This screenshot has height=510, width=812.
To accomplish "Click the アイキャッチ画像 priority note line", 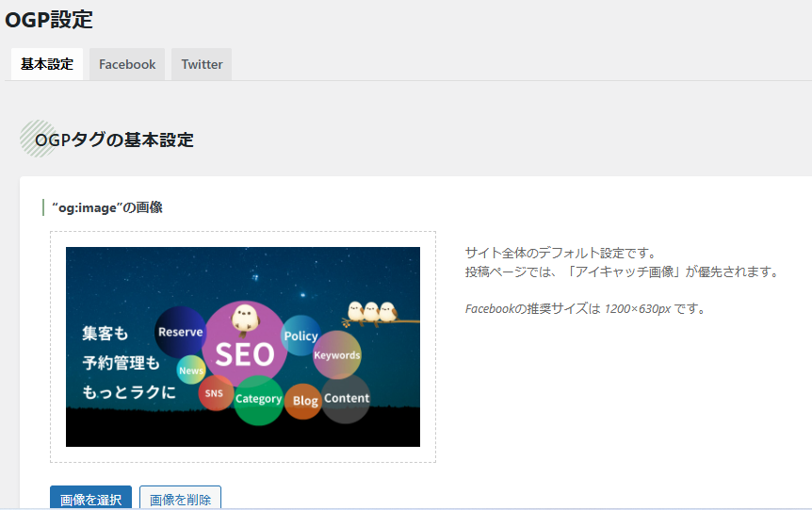I will pyautogui.click(x=622, y=271).
